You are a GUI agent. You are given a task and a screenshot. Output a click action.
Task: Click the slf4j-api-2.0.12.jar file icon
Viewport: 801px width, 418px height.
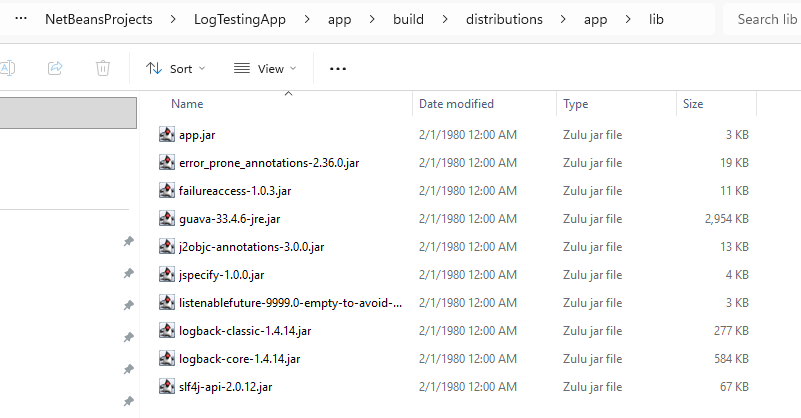coord(167,386)
